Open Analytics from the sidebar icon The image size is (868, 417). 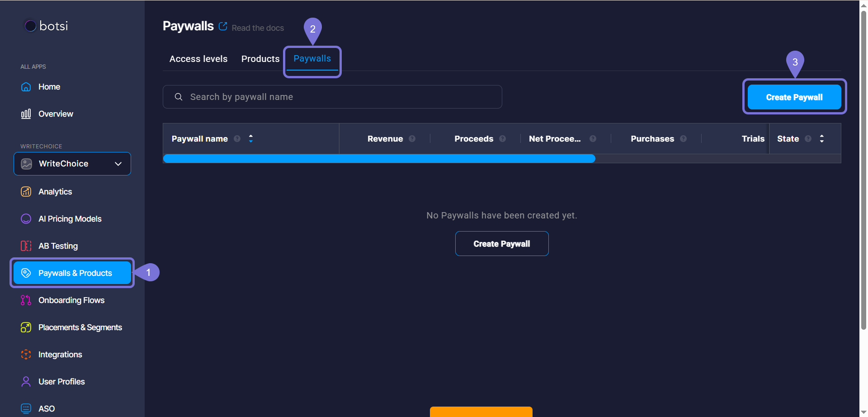26,192
